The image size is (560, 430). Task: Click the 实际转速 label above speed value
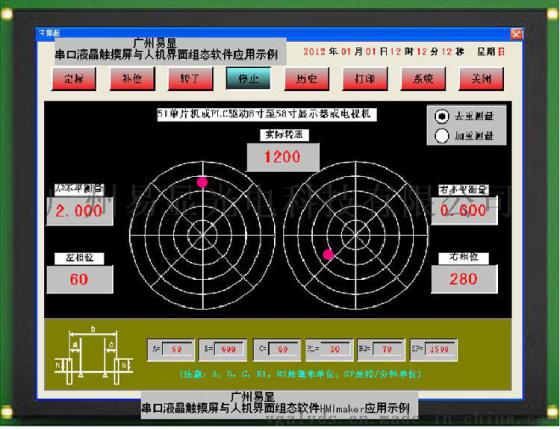(x=284, y=135)
